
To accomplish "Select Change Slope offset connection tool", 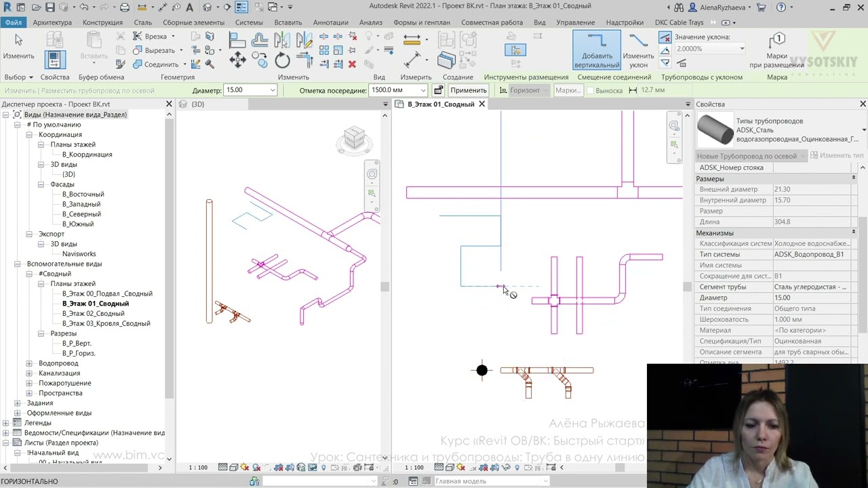I will point(638,50).
